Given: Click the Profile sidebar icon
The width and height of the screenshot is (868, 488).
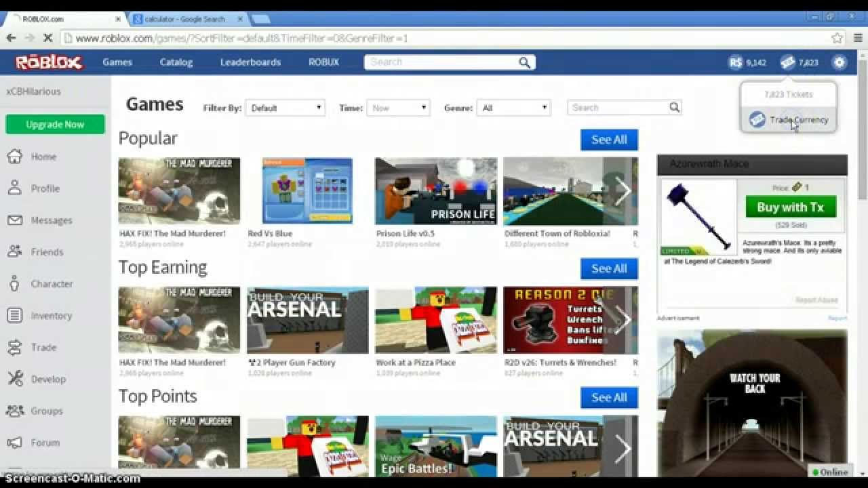Looking at the screenshot, I should coord(14,188).
